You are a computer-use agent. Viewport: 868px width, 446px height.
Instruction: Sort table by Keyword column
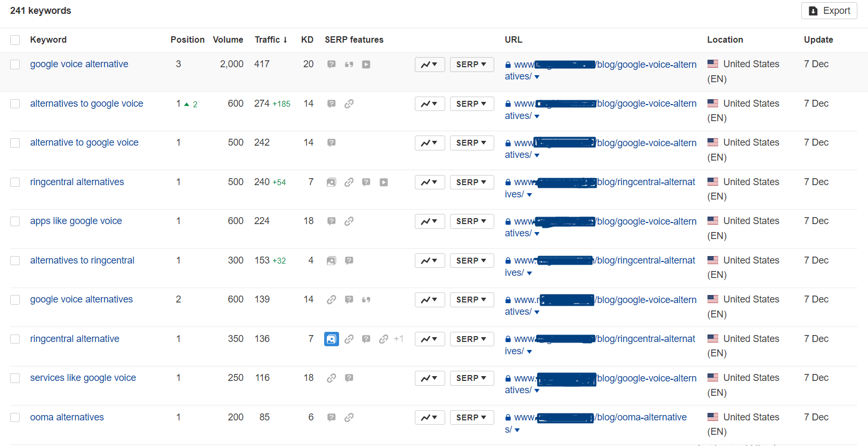click(49, 40)
